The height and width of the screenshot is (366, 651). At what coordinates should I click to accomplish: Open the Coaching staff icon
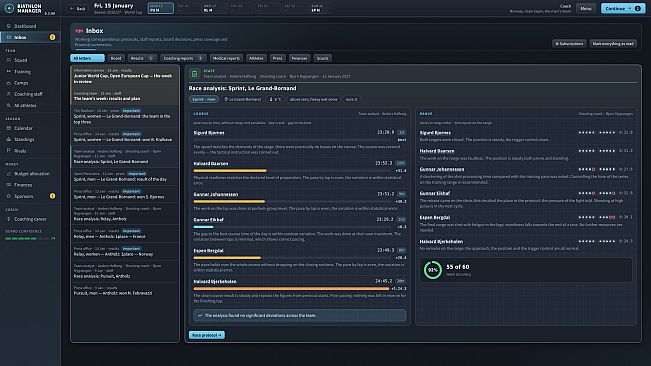pos(9,94)
